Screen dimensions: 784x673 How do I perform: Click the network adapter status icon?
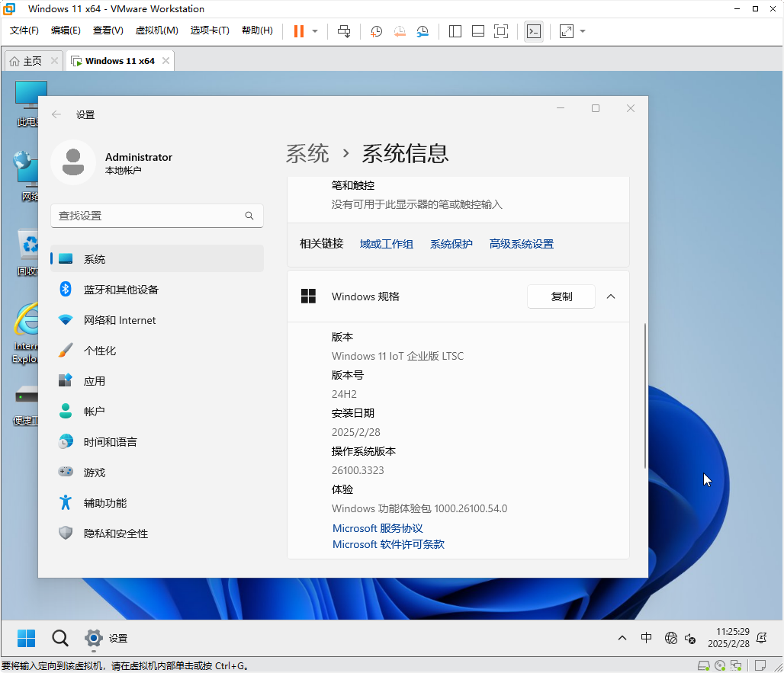(x=735, y=665)
